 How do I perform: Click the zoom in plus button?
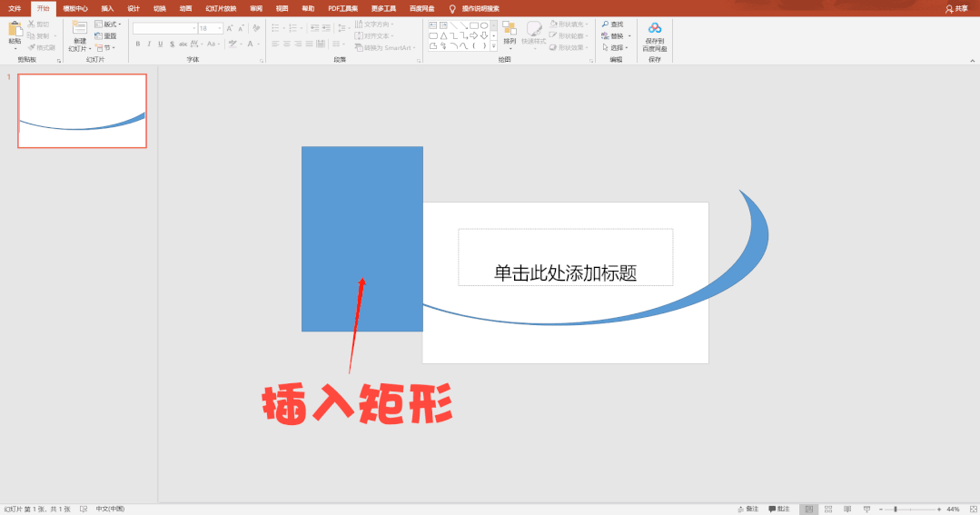pos(939,510)
